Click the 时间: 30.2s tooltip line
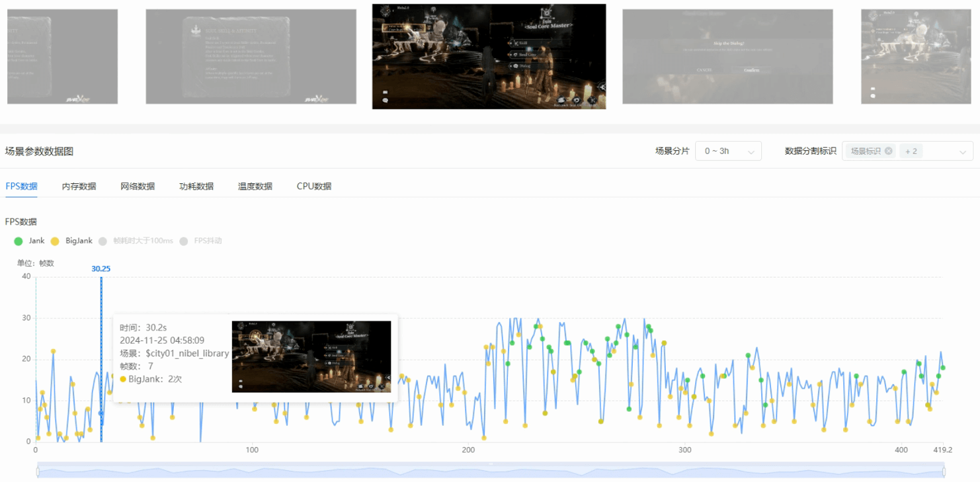The height and width of the screenshot is (482, 980). coord(143,327)
